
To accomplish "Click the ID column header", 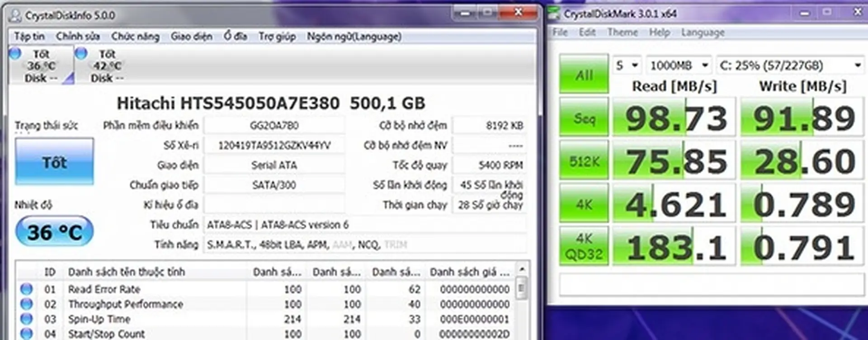I will [50, 272].
